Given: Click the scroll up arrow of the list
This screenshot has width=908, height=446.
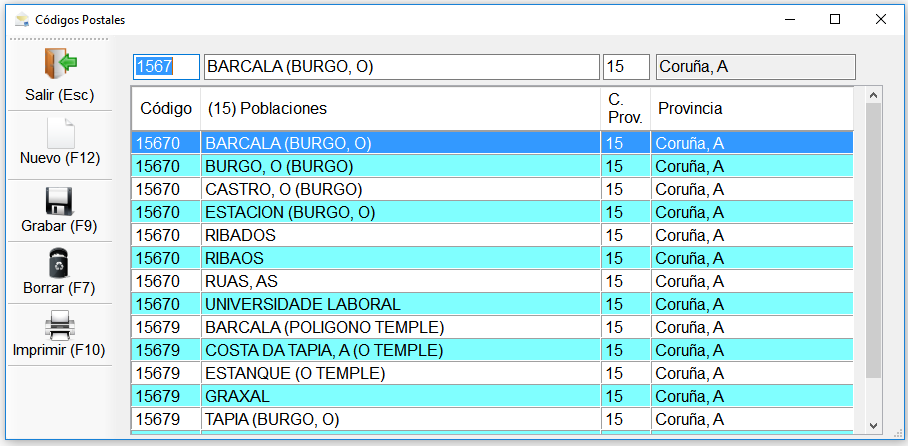Looking at the screenshot, I should [874, 95].
